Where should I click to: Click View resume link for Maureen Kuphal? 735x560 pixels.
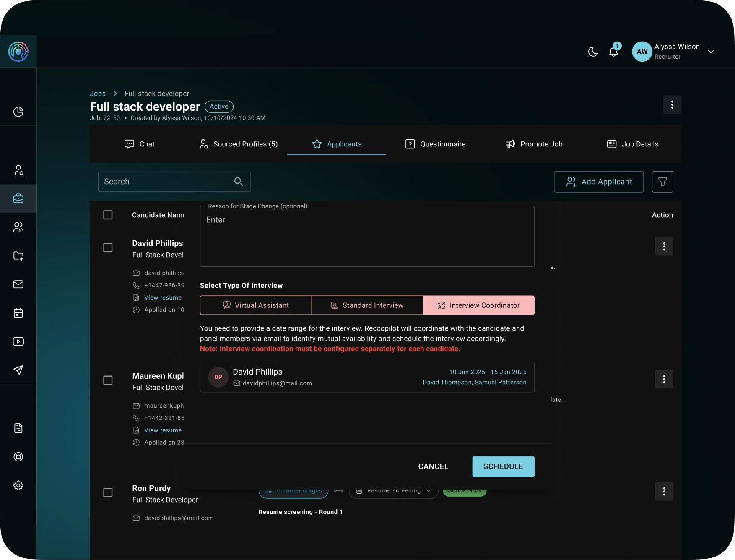[x=163, y=430]
